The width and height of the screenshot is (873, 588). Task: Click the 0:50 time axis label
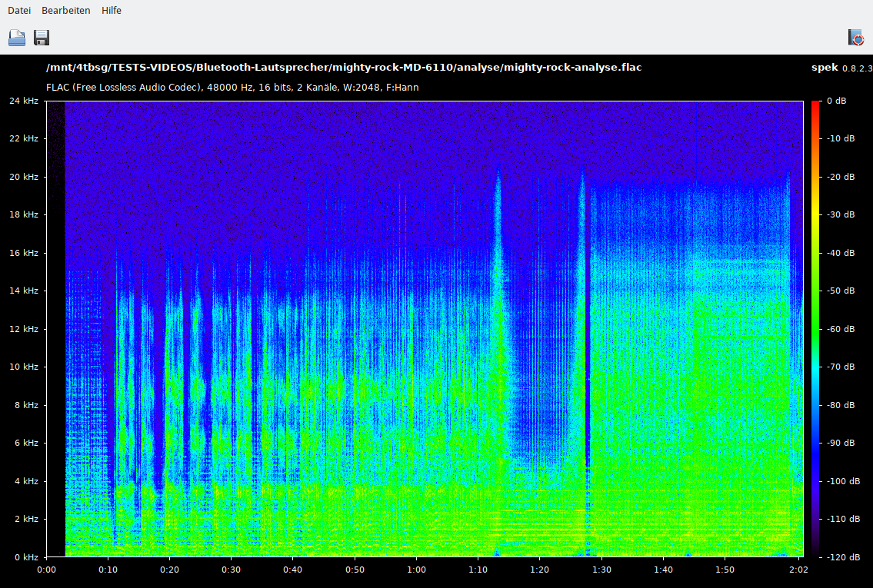click(355, 570)
